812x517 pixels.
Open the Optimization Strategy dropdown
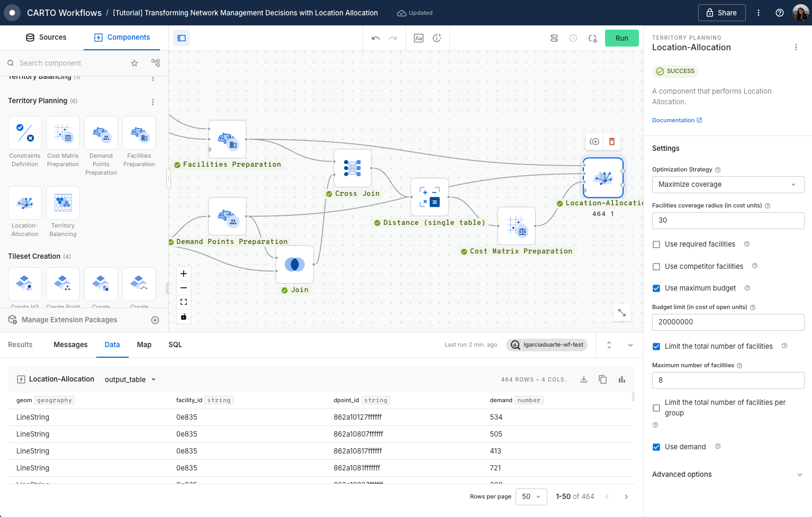click(x=727, y=185)
